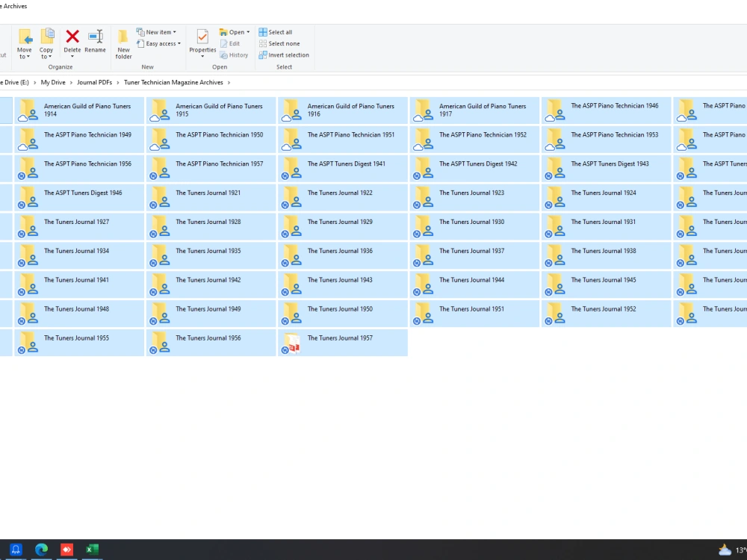Click The Tuners Journal 1950 name
The image size is (747, 560).
(340, 309)
